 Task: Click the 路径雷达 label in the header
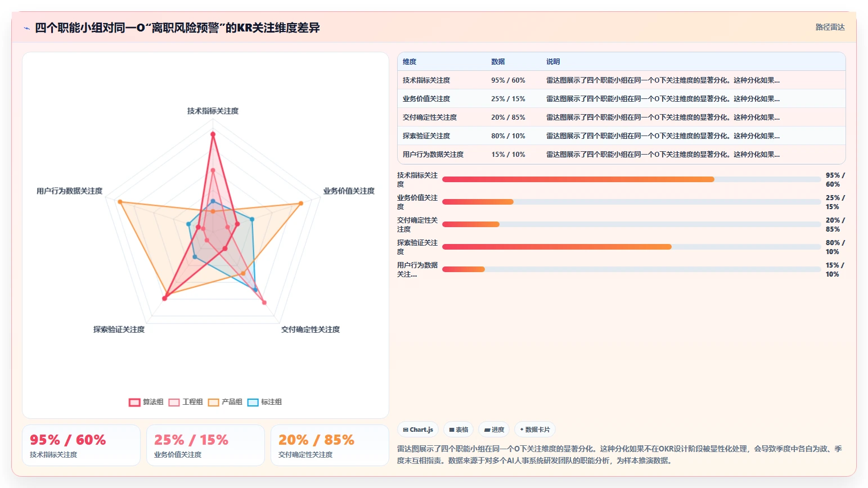point(830,27)
